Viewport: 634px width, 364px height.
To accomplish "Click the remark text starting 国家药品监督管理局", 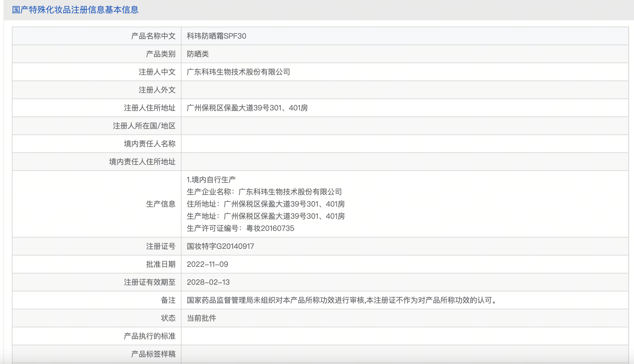I will click(342, 300).
